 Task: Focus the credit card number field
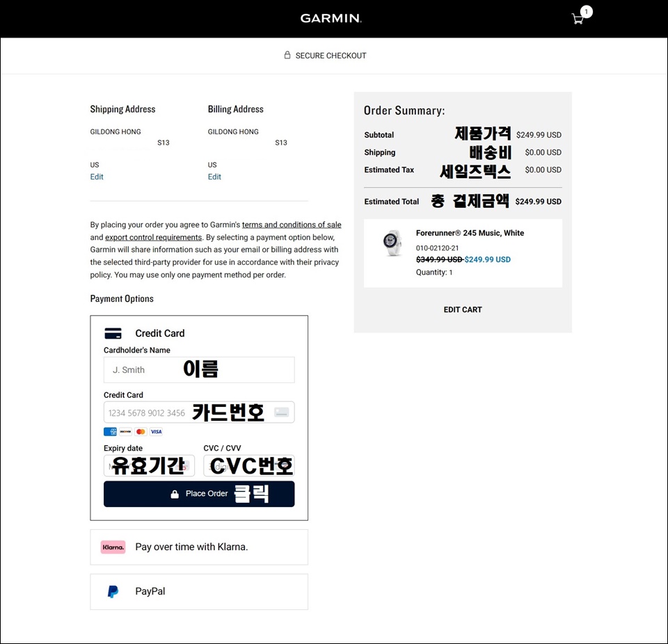[x=199, y=412]
